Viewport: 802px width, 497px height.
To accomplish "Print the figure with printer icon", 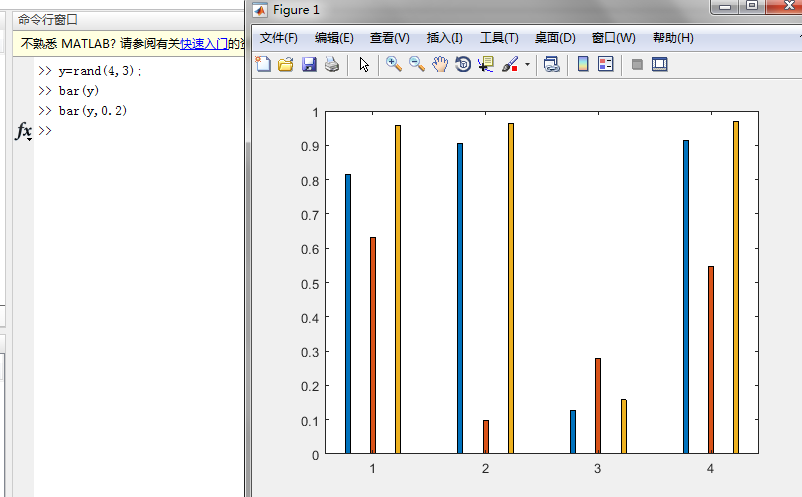I will pyautogui.click(x=332, y=64).
